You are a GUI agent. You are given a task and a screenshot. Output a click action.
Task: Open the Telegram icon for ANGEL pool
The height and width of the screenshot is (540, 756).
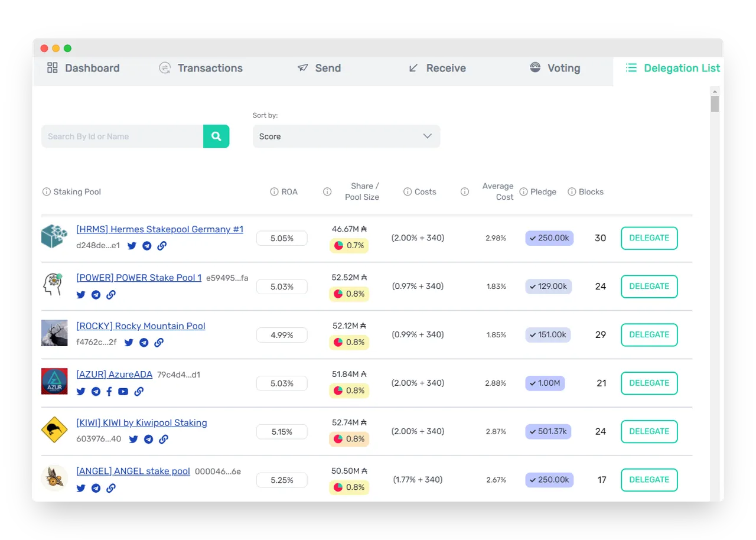click(96, 488)
